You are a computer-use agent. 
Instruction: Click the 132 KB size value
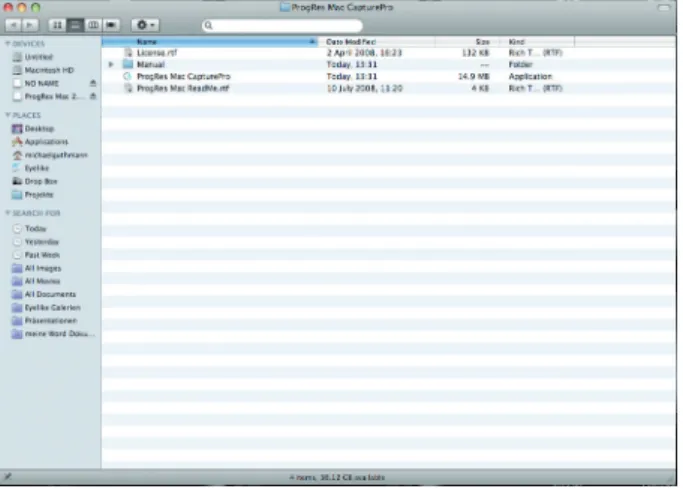476,53
